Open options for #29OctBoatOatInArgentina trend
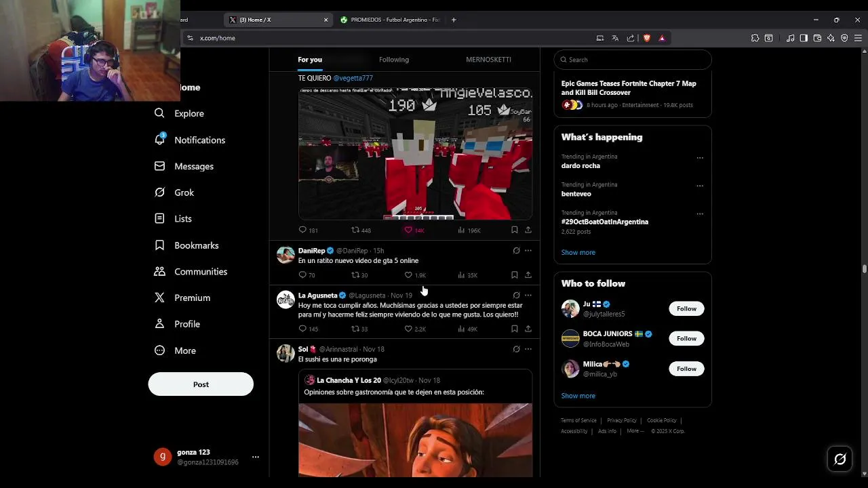 click(x=700, y=214)
